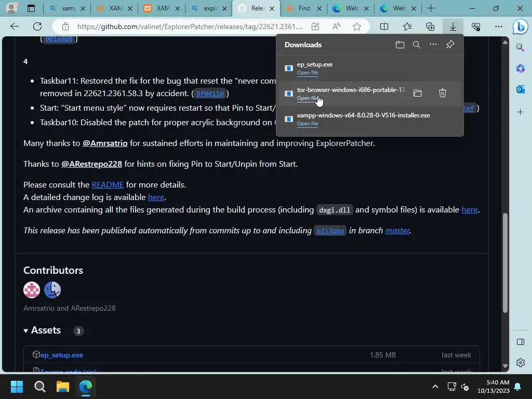Close the Releases GitHub tab
The image size is (532, 399).
point(272,8)
